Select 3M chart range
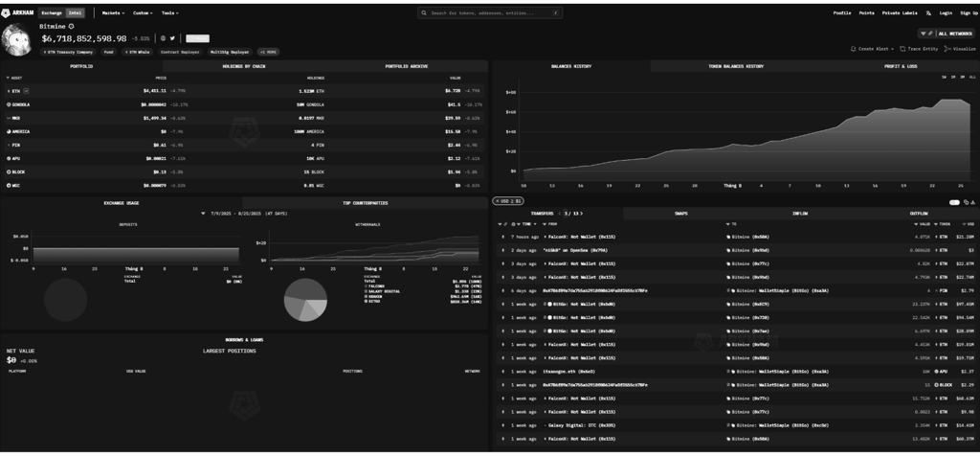The width and height of the screenshot is (980, 456). coord(963,77)
